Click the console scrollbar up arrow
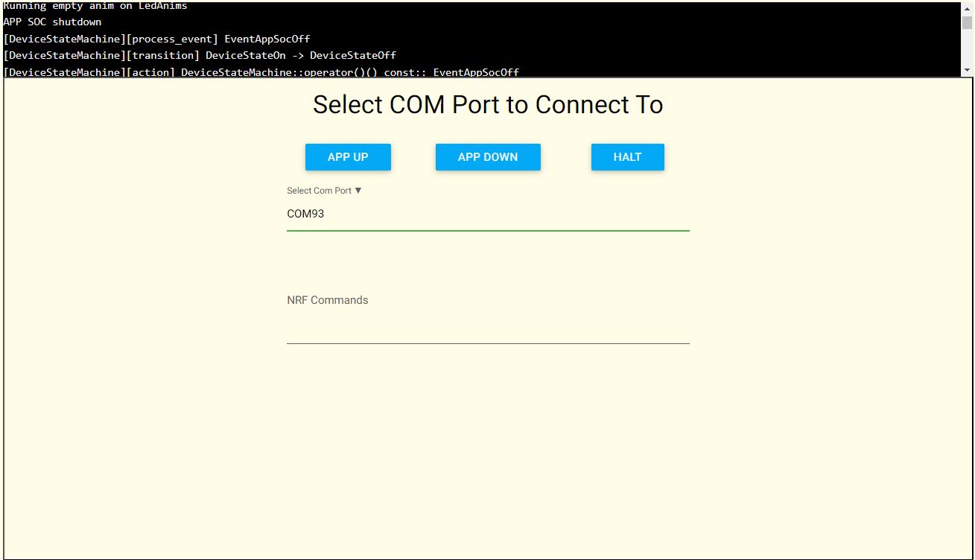Viewport: 975px width, 560px height. 967,7
